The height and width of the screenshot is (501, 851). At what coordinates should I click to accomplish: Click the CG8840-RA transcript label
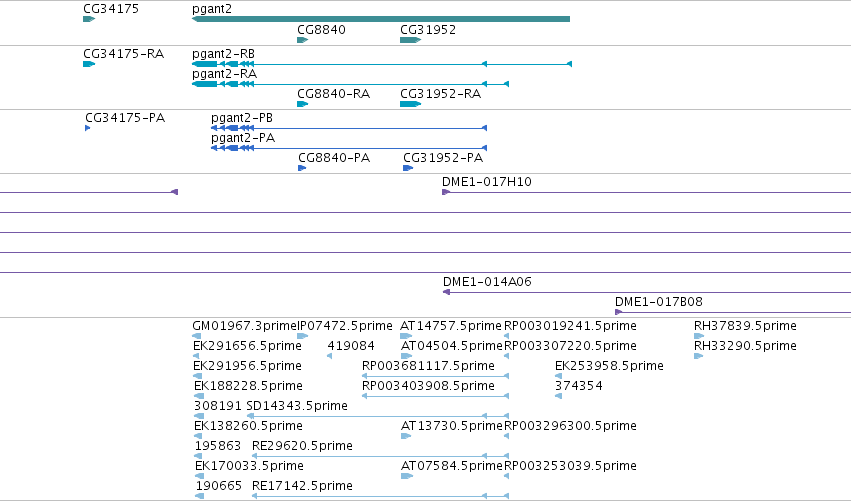tap(333, 94)
